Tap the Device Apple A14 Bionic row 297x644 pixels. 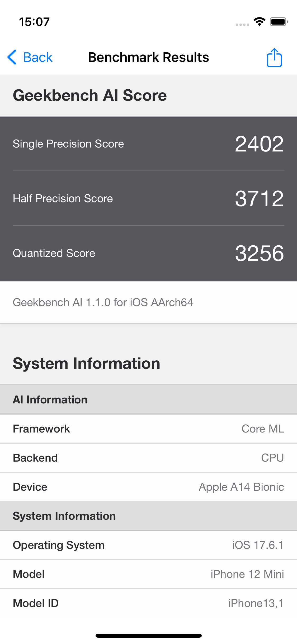click(x=148, y=487)
